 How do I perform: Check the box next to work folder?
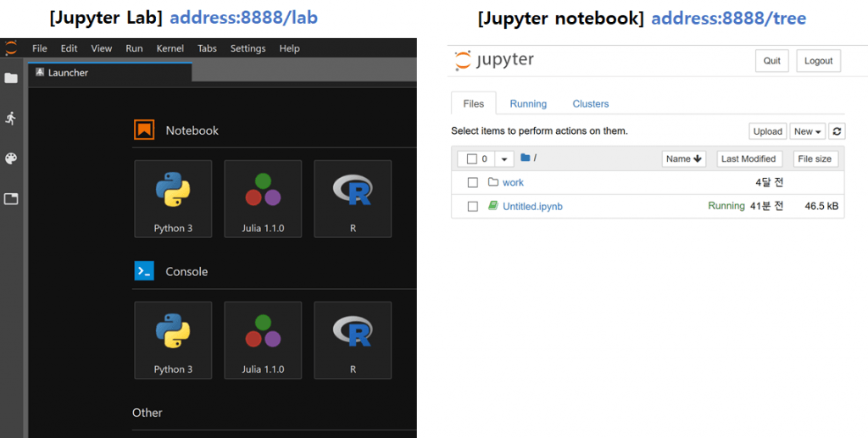tap(473, 182)
